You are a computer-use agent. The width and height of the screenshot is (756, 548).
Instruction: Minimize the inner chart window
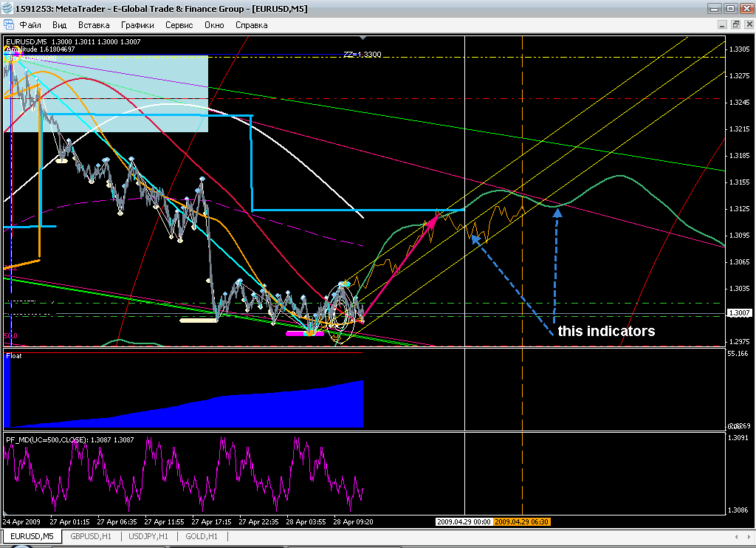(x=722, y=24)
